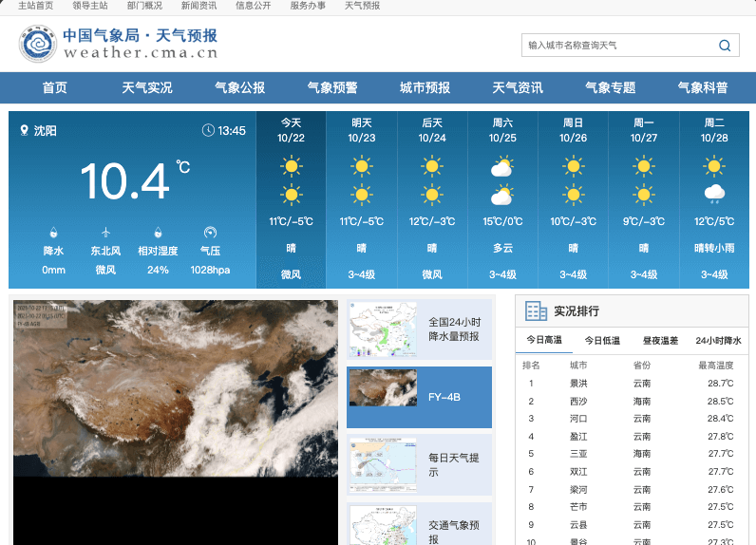The width and height of the screenshot is (756, 545).
Task: Open the 天气预报 top link
Action: click(x=362, y=6)
